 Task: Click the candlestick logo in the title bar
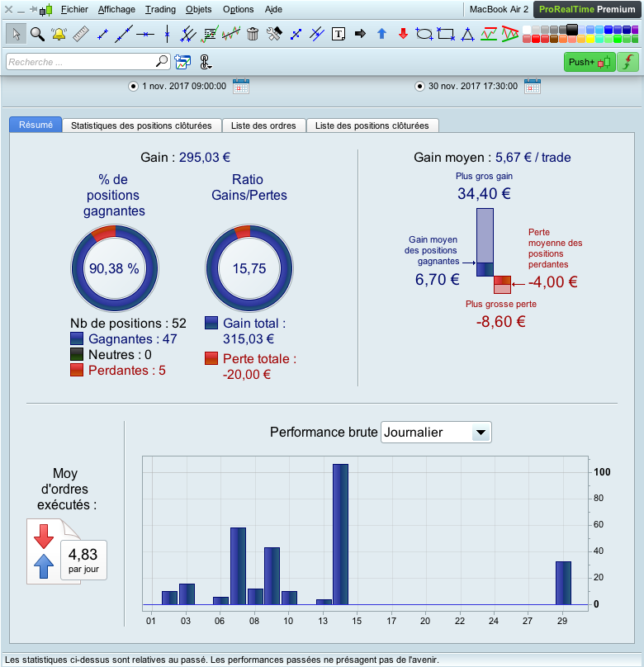46,9
